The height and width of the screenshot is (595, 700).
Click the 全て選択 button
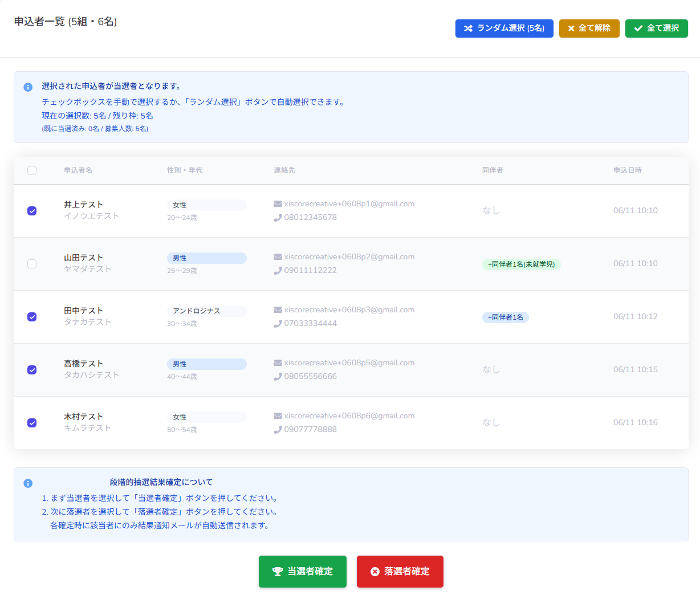(x=657, y=28)
